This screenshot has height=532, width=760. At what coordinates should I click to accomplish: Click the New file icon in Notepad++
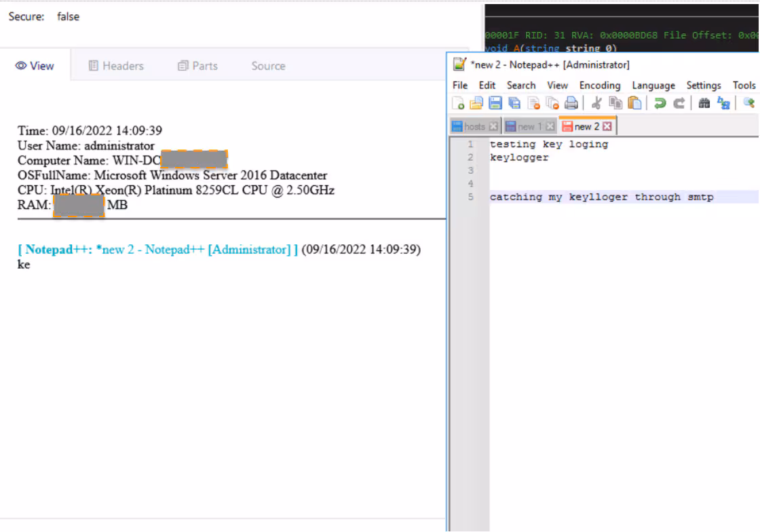(459, 103)
